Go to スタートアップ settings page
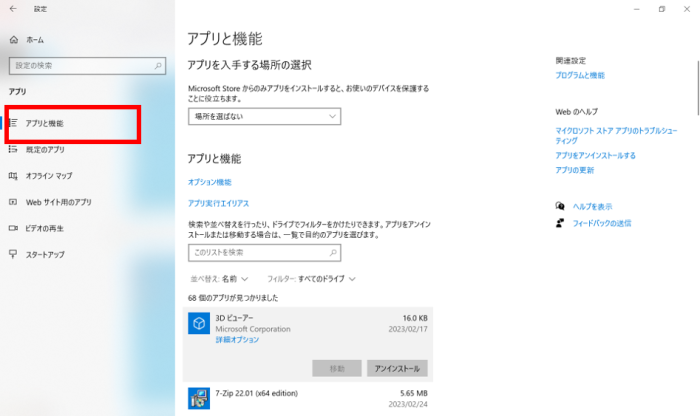The image size is (700, 416). 45,255
